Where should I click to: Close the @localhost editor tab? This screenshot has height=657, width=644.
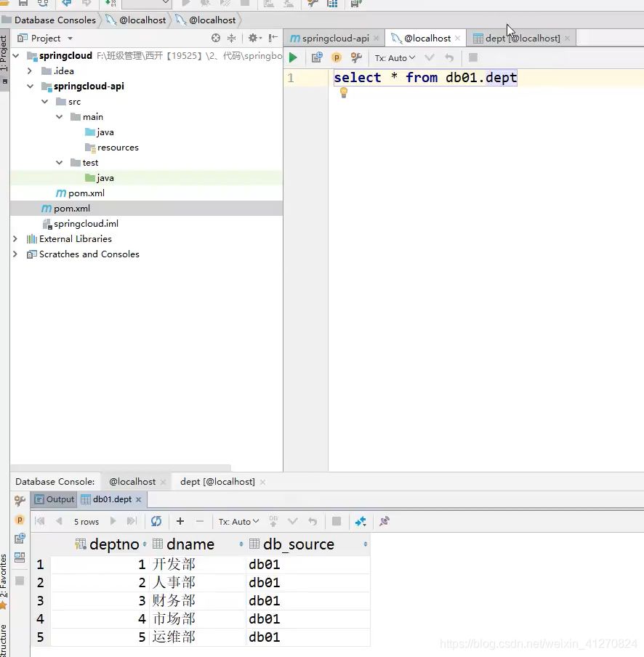457,38
